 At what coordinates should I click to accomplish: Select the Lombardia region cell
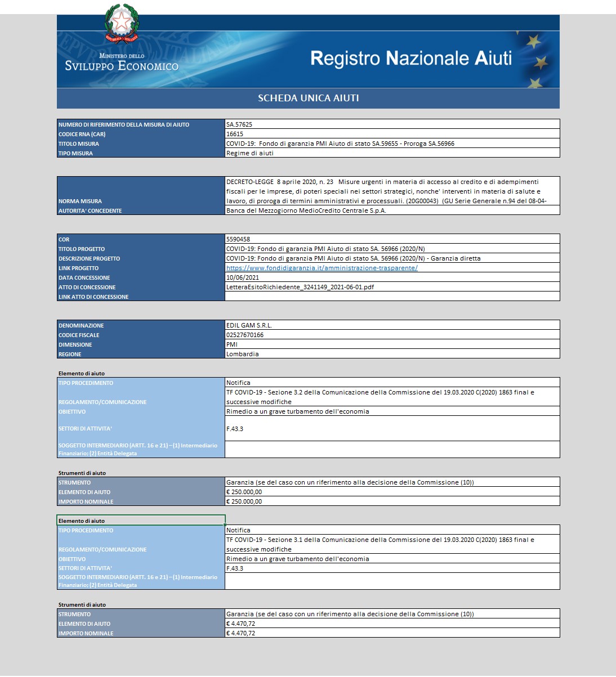392,354
